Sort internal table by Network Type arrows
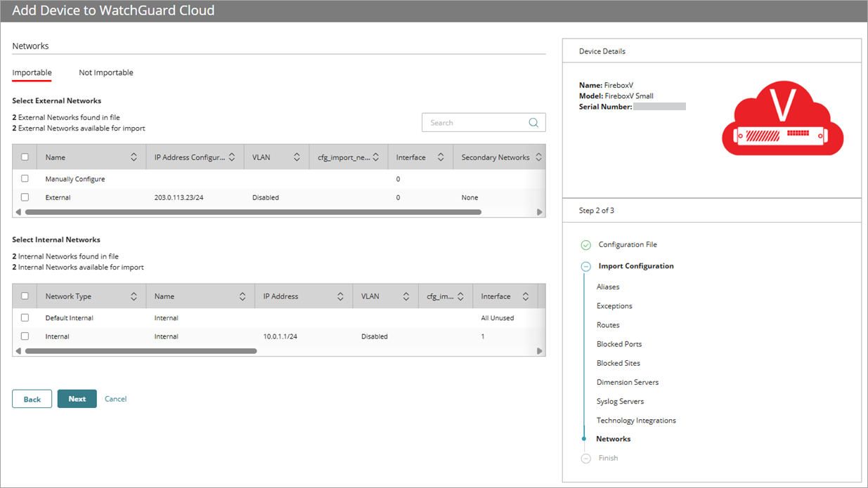The width and height of the screenshot is (868, 488). click(x=134, y=296)
